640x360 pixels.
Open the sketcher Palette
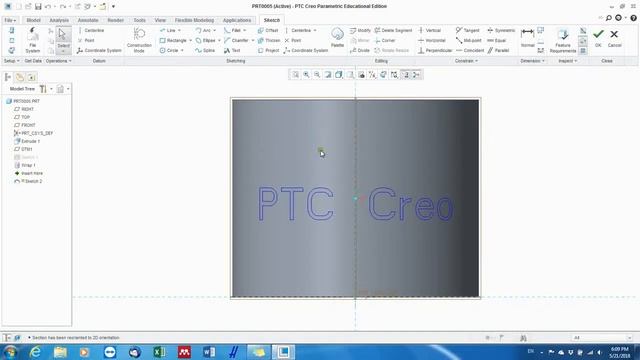point(337,38)
